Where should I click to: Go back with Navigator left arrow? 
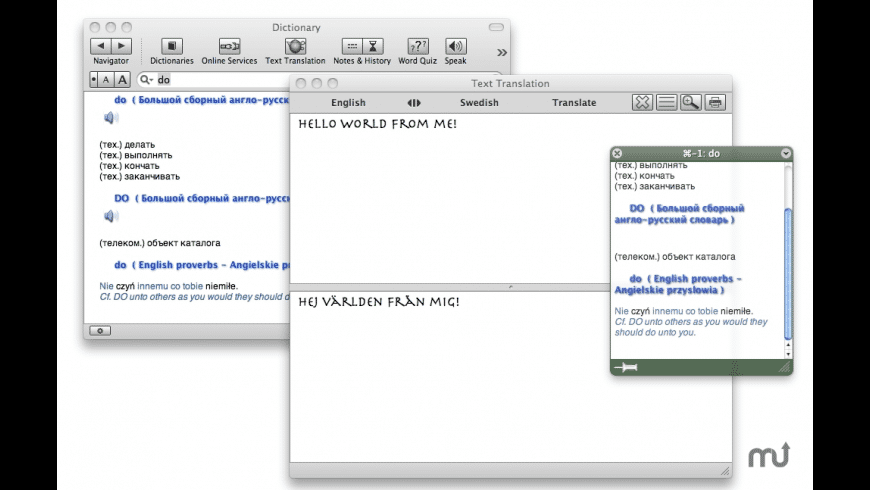100,46
